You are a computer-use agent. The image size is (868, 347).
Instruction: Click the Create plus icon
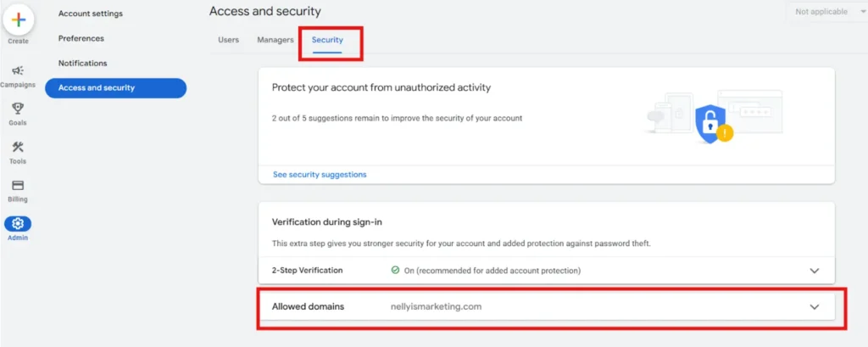[19, 20]
